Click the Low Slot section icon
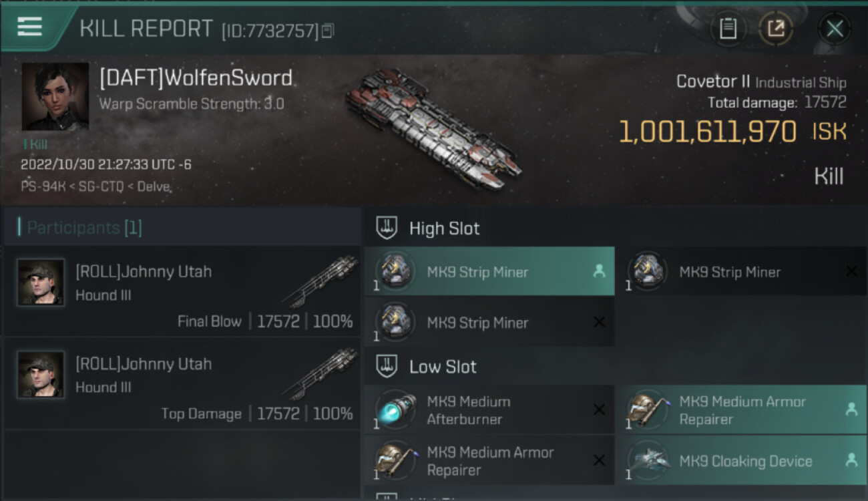Image resolution: width=868 pixels, height=501 pixels. (387, 366)
